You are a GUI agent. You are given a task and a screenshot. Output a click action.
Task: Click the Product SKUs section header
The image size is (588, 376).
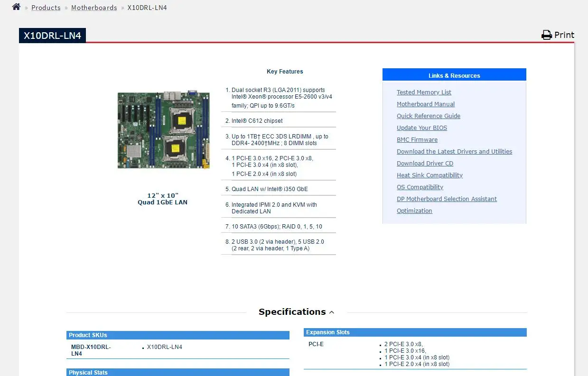(178, 335)
